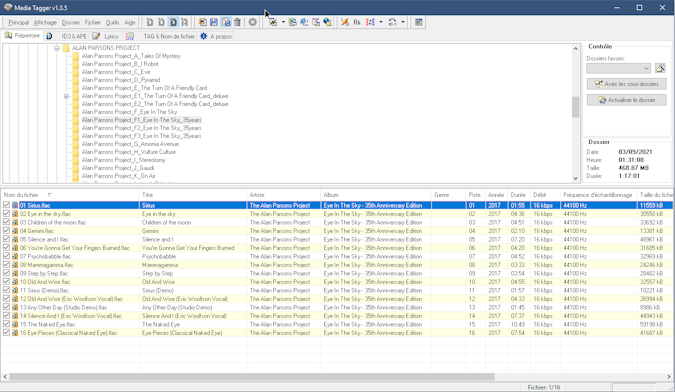675x392 pixels.
Task: Click the folder tree scroll-up arrow
Action: pyautogui.click(x=576, y=49)
